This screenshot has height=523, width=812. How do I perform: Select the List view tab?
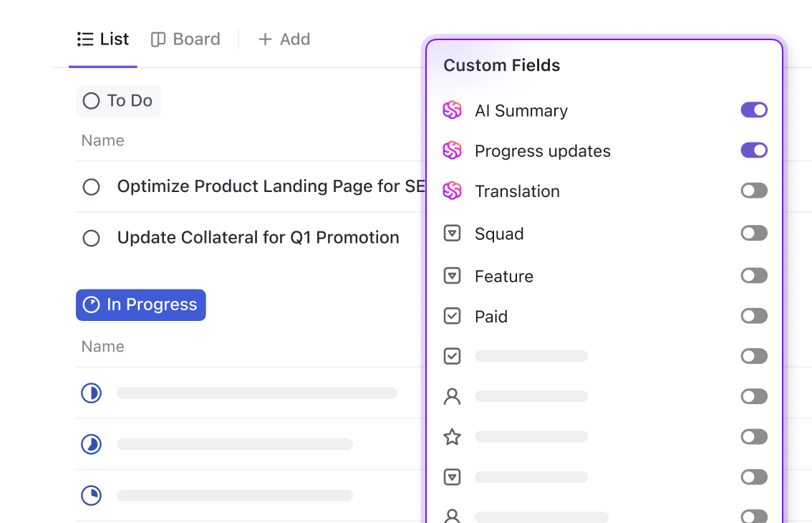(x=103, y=39)
